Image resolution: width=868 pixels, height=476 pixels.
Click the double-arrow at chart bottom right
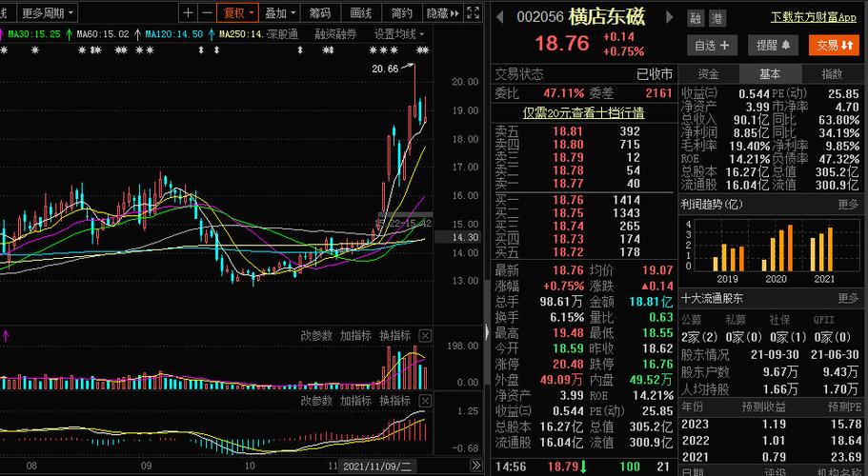pos(475,465)
